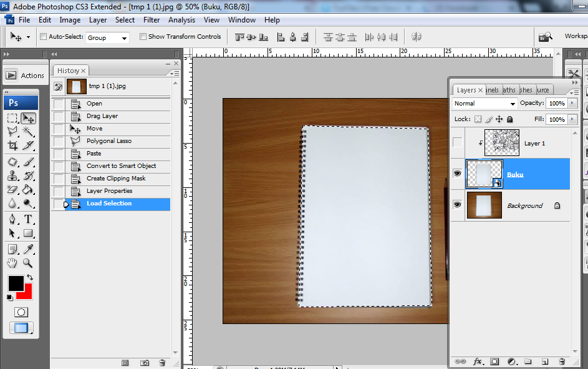Toggle lock position
The image size is (588, 369).
499,119
